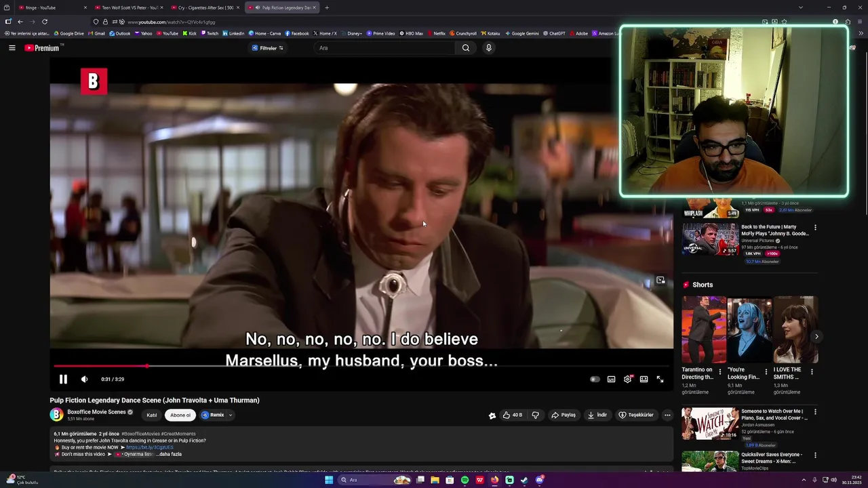Image resolution: width=868 pixels, height=488 pixels.
Task: Open Boxoffice Movie Scenes channel avatar
Action: click(56, 415)
